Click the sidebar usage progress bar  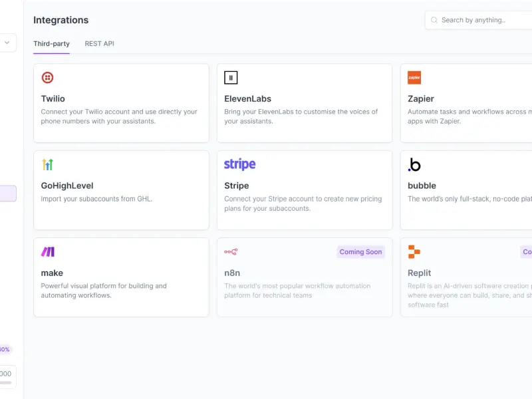pyautogui.click(x=6, y=383)
